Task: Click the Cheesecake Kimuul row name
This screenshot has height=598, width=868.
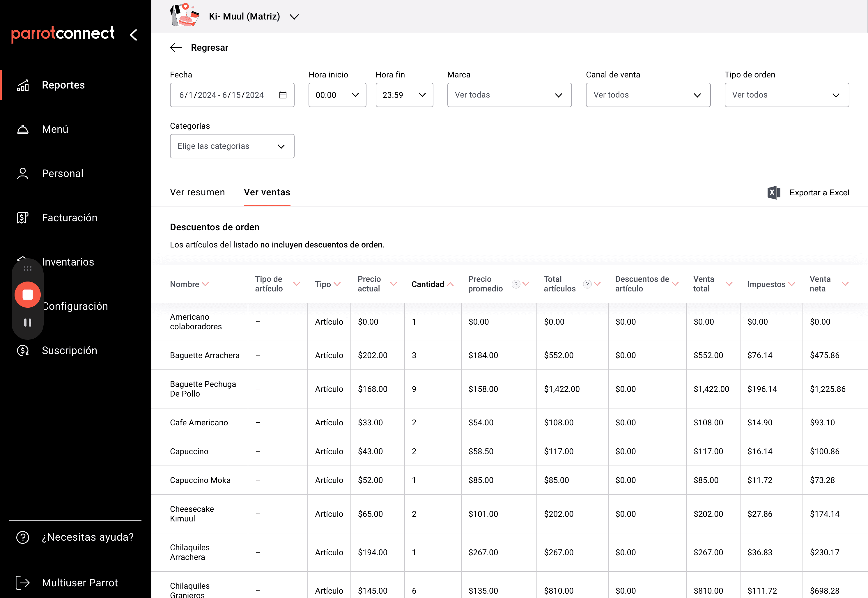Action: (192, 514)
